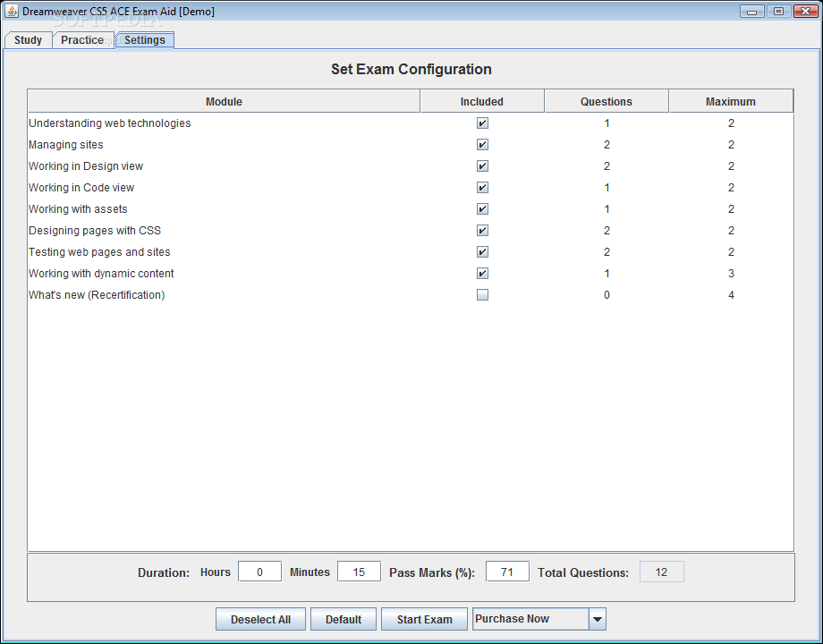Toggle Working in Design view checkbox
The image size is (823, 644).
point(482,166)
